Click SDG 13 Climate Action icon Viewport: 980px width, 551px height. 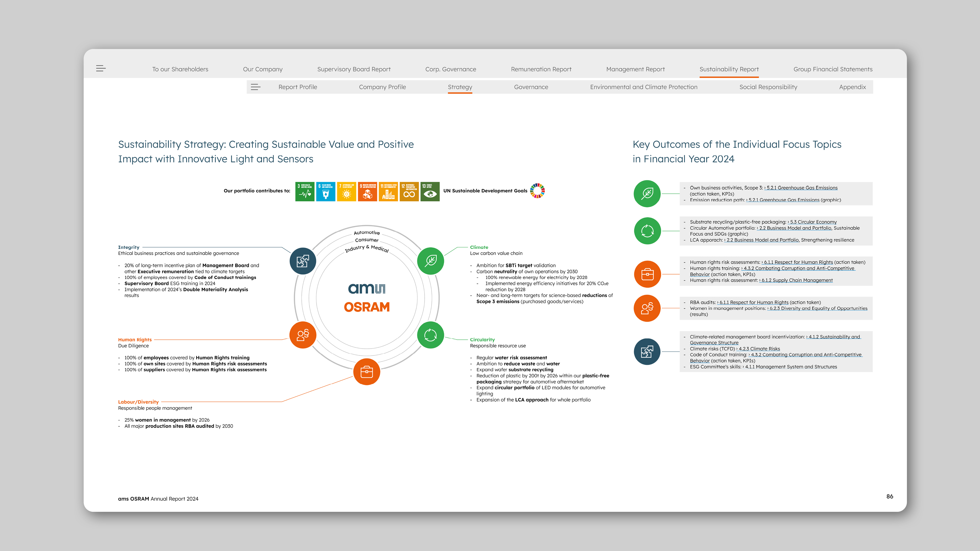tap(430, 191)
